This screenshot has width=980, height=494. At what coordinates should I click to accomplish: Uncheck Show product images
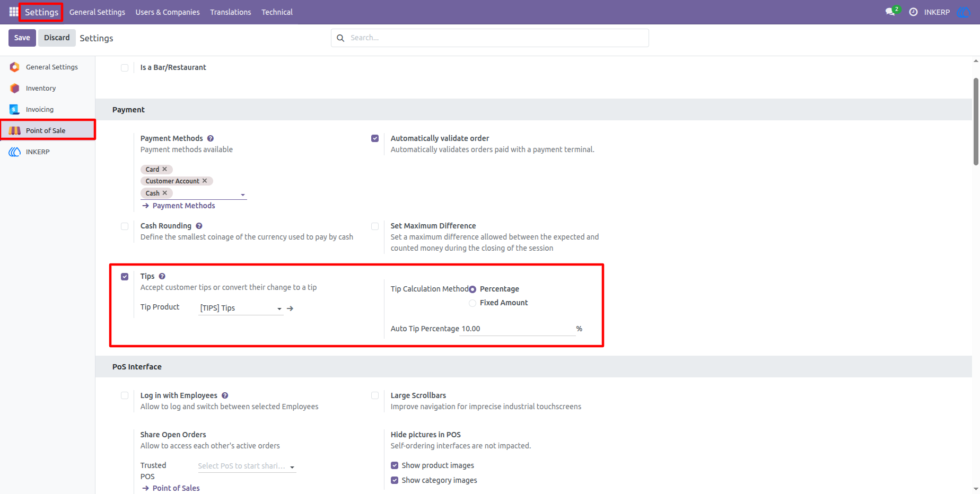coord(395,465)
